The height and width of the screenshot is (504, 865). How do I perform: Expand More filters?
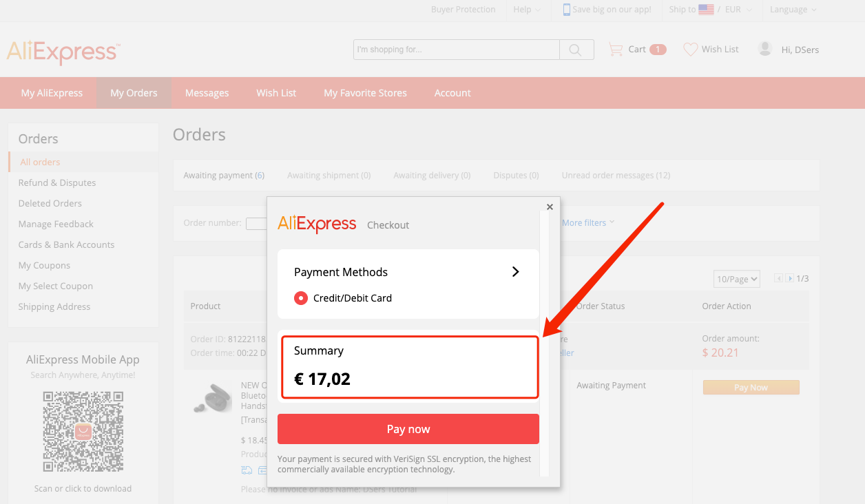(588, 222)
